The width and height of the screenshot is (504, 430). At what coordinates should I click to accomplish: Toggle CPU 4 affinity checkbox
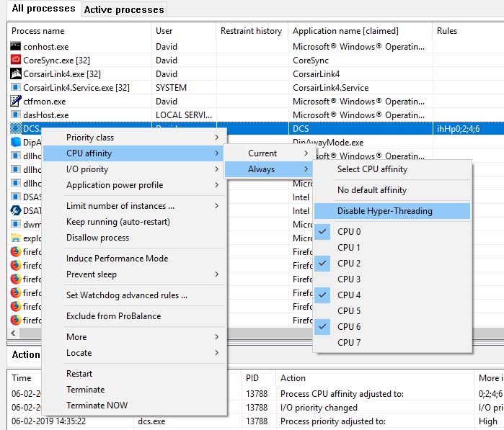tap(322, 295)
